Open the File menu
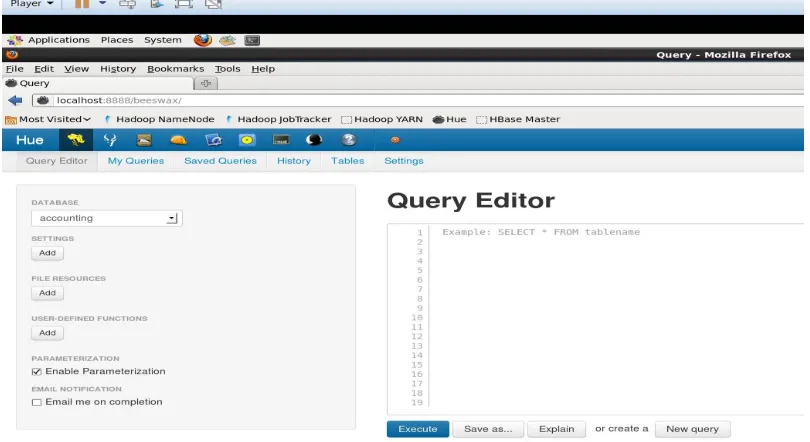 click(14, 69)
